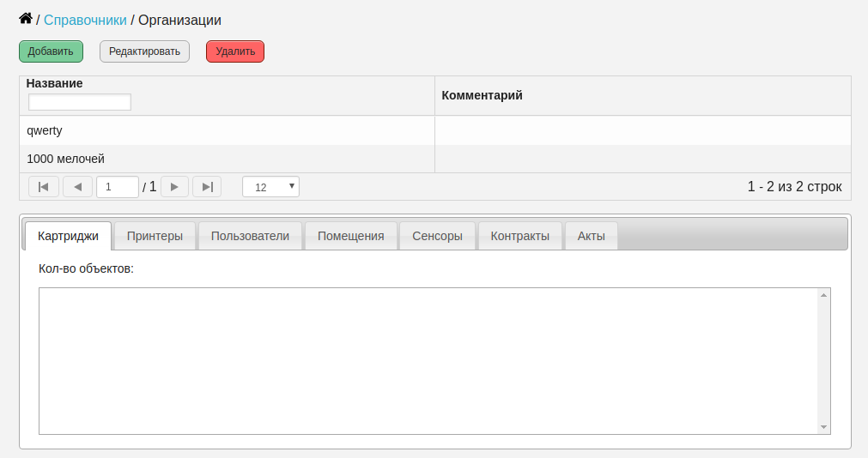The image size is (868, 458).
Task: Go to previous page arrow
Action: coord(77,187)
